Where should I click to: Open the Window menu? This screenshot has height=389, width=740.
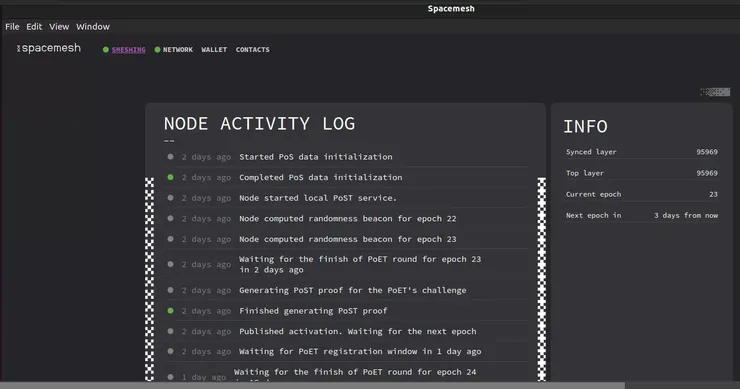pyautogui.click(x=93, y=26)
